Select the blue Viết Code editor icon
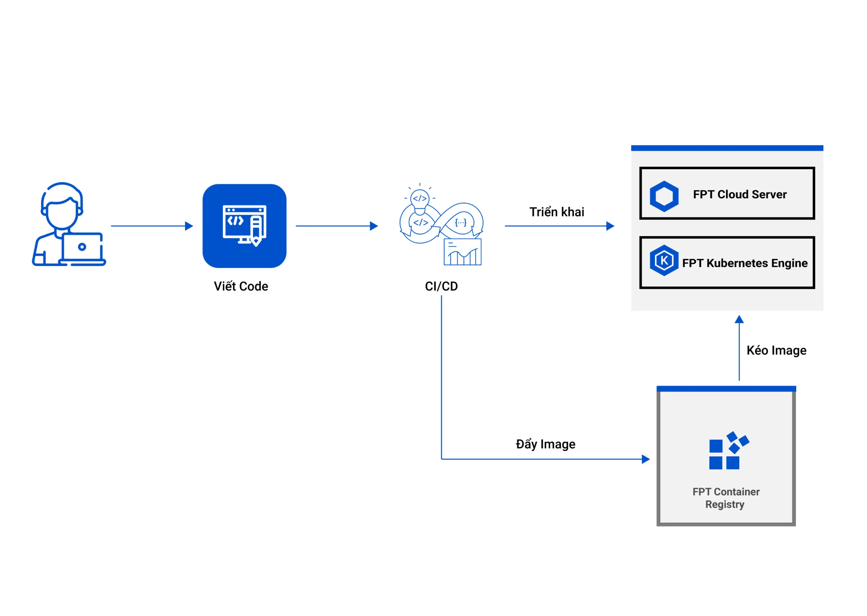867x616 pixels. point(245,226)
